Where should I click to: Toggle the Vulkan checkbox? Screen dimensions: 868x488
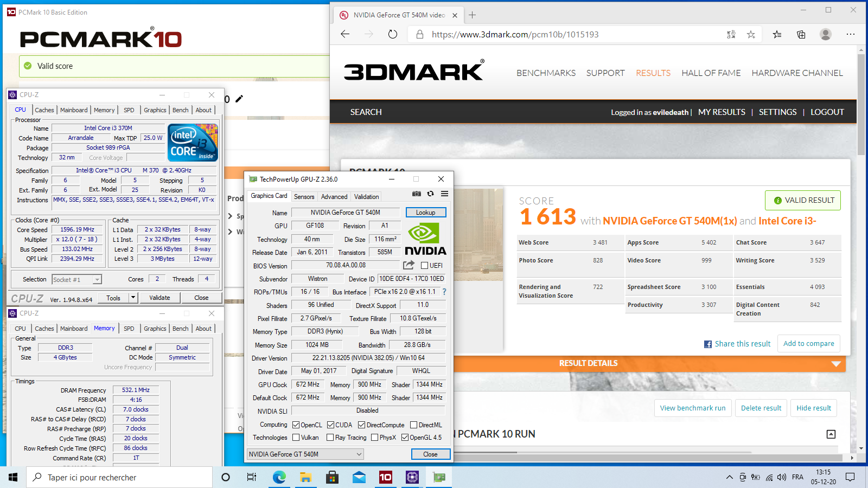(x=296, y=438)
